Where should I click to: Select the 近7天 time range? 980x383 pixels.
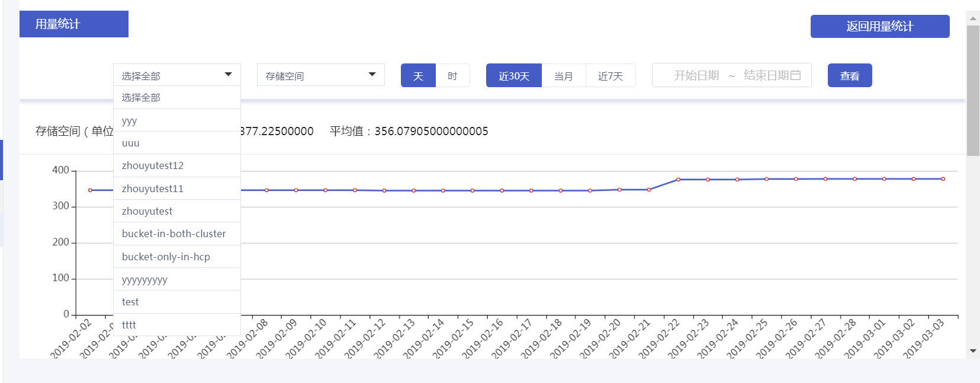click(x=611, y=75)
